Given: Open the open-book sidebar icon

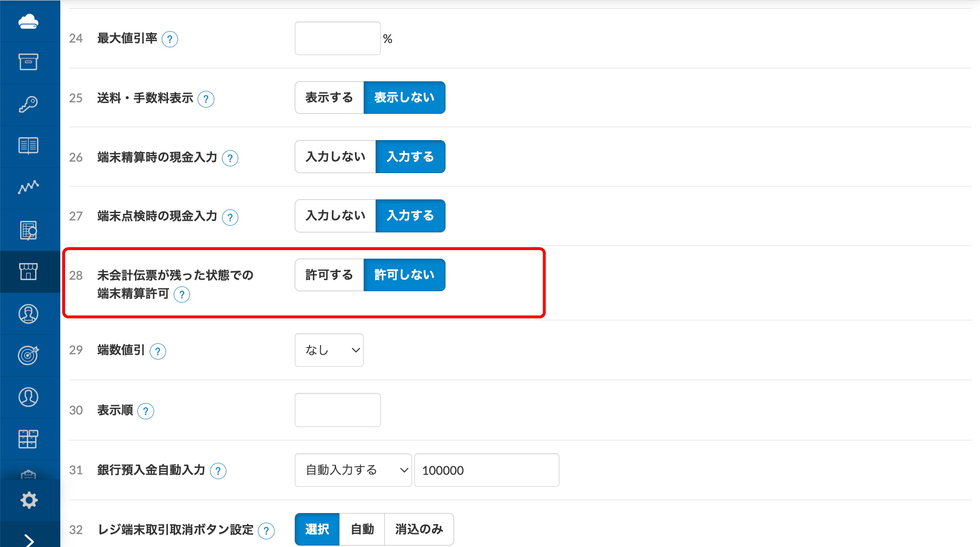Looking at the screenshot, I should (28, 145).
